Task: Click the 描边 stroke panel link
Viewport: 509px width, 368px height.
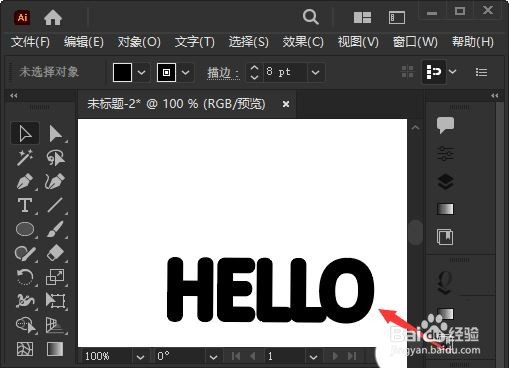Action: click(x=223, y=72)
